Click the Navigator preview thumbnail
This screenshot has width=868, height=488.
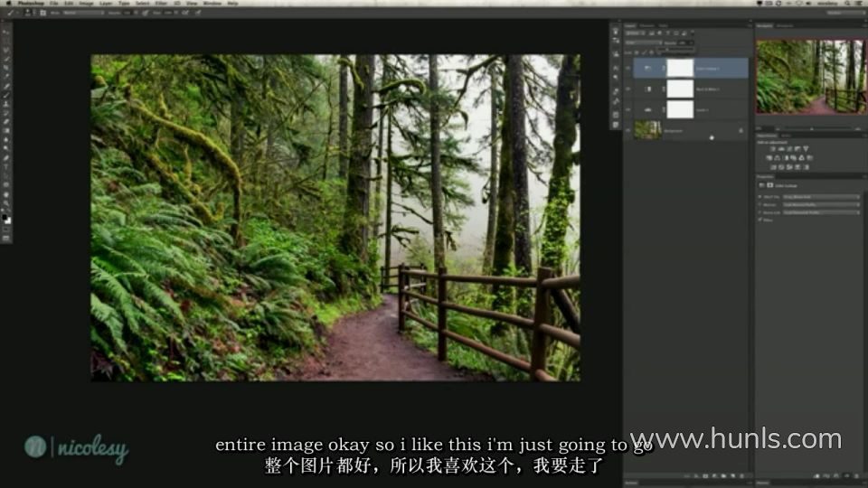click(810, 76)
